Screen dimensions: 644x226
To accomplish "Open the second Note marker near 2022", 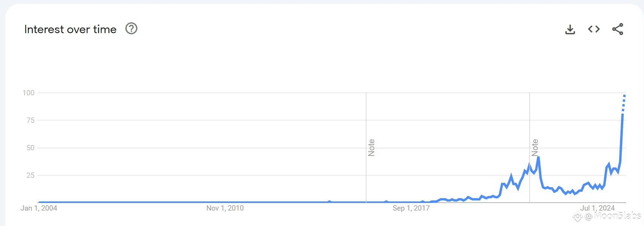I will click(535, 148).
